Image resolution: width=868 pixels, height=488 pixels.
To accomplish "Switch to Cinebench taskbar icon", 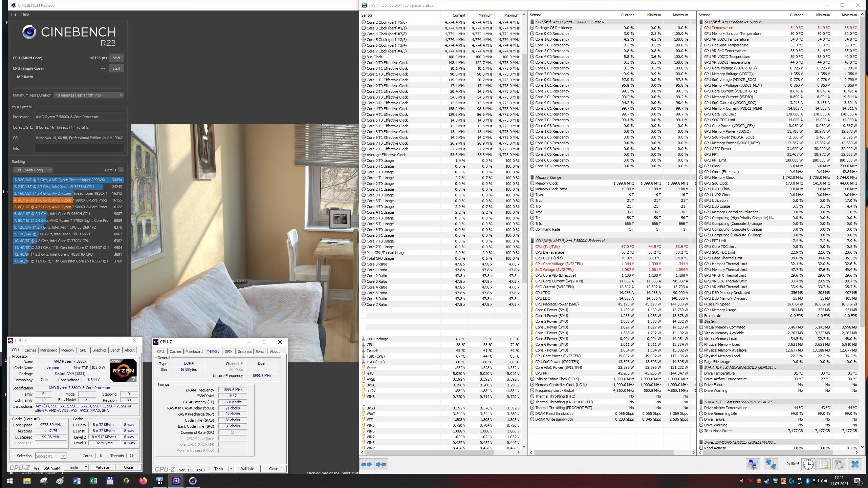I will point(193,481).
